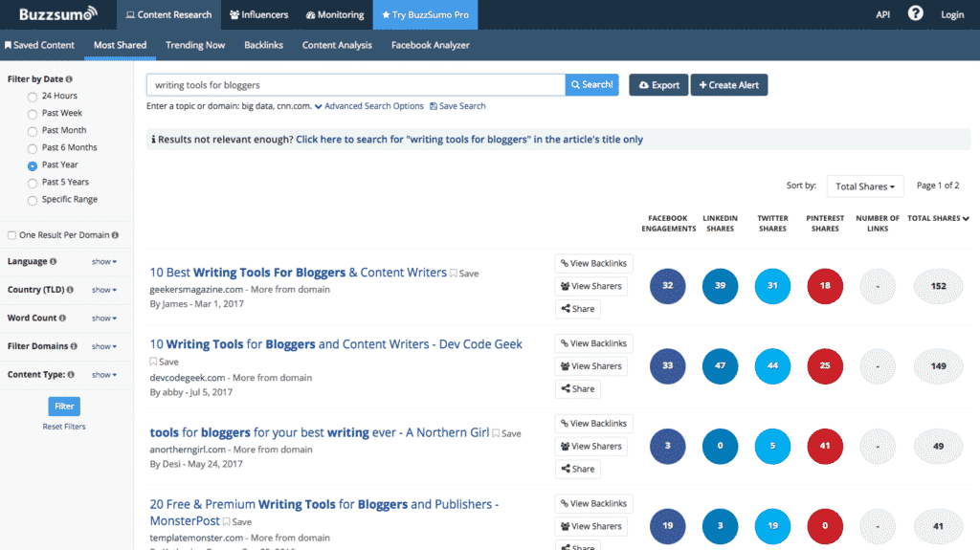
Task: Click Twitter shares circle showing 31
Action: click(x=772, y=286)
